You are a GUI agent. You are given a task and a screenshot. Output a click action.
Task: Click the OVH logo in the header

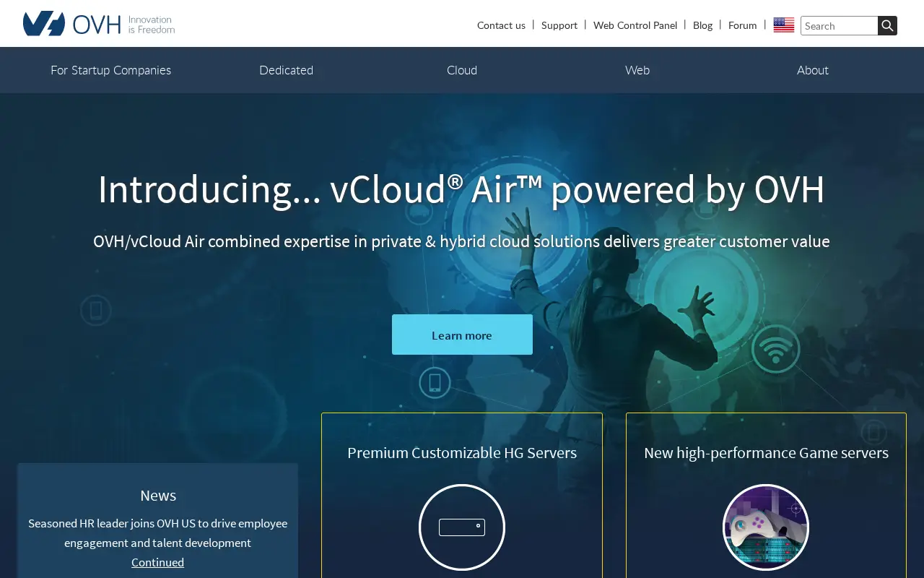coord(99,24)
